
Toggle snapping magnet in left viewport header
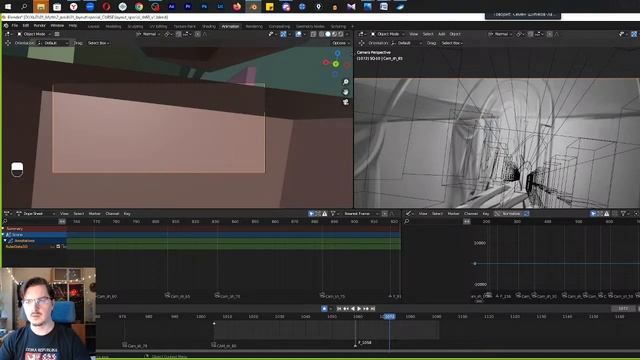coord(178,34)
